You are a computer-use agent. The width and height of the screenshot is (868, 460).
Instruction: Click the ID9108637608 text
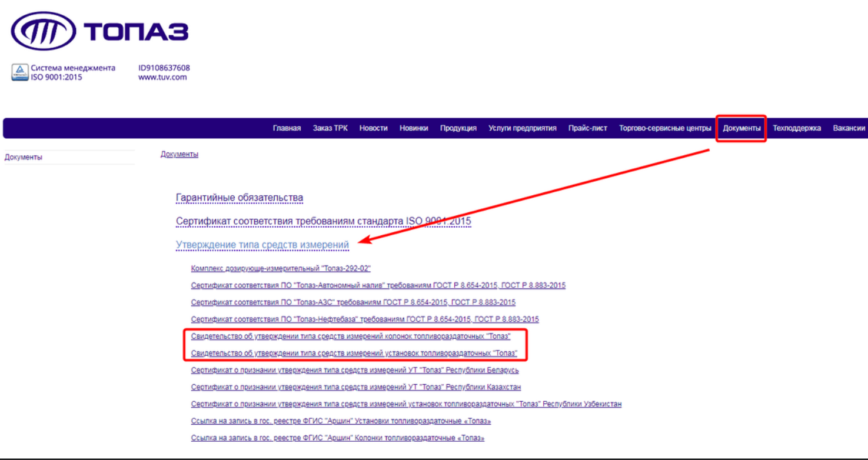164,68
